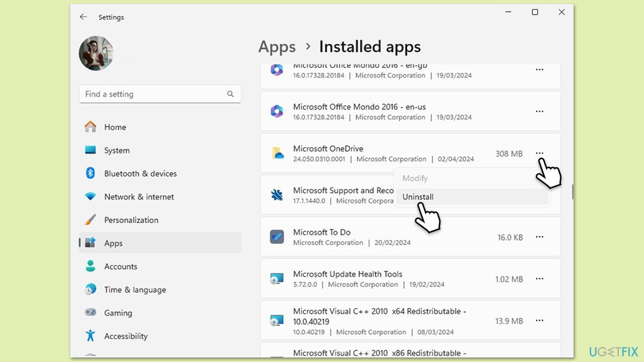Click the Find a setting input field
The width and height of the screenshot is (644, 362).
[151, 94]
